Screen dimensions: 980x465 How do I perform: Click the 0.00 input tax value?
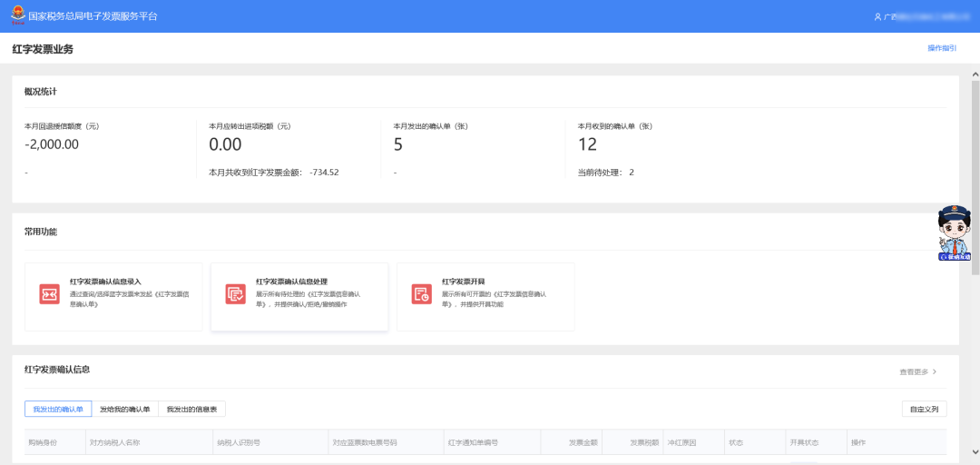point(225,144)
